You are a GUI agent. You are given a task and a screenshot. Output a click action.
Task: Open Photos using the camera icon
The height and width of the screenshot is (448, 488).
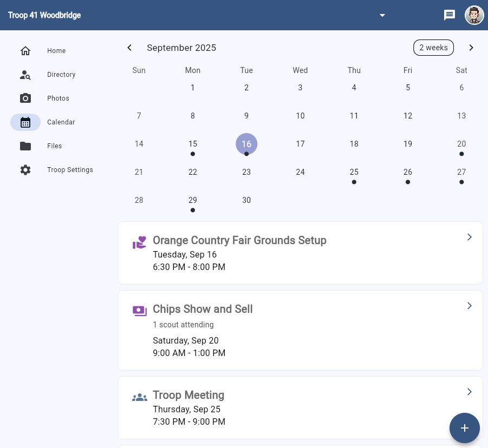pos(25,98)
